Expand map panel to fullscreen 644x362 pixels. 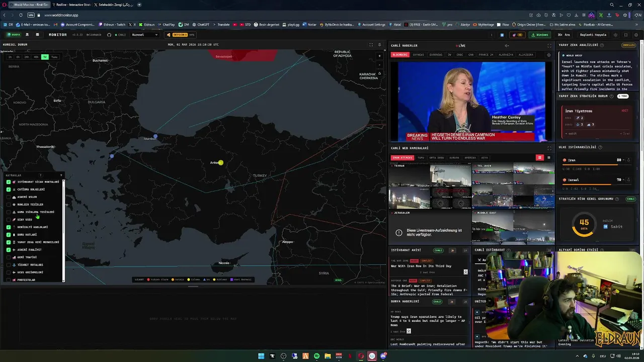click(371, 45)
